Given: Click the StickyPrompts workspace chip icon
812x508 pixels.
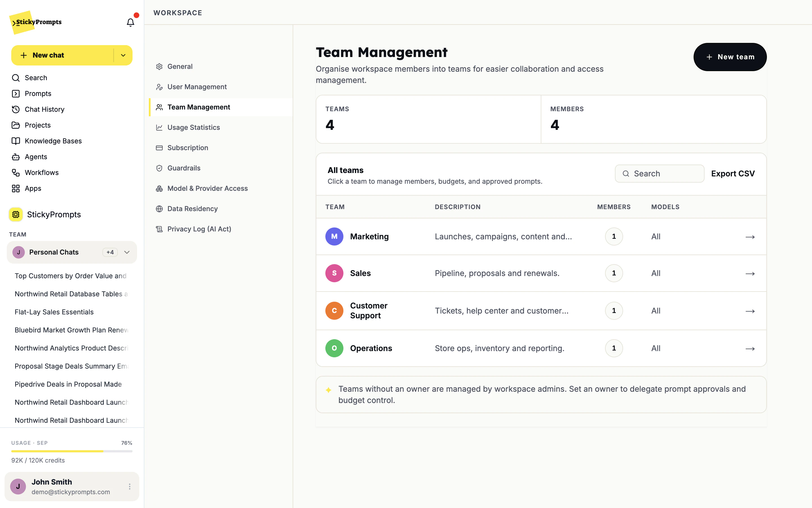Looking at the screenshot, I should pos(16,214).
